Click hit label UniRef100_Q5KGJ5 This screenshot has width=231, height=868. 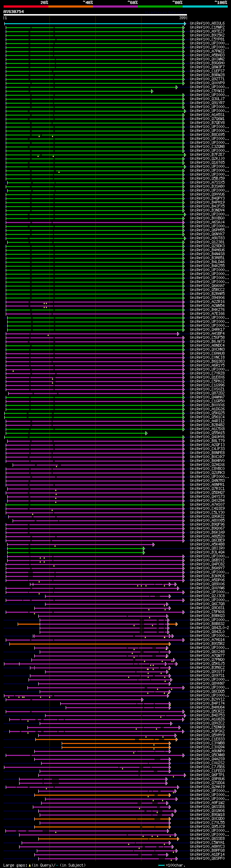[207, 663]
